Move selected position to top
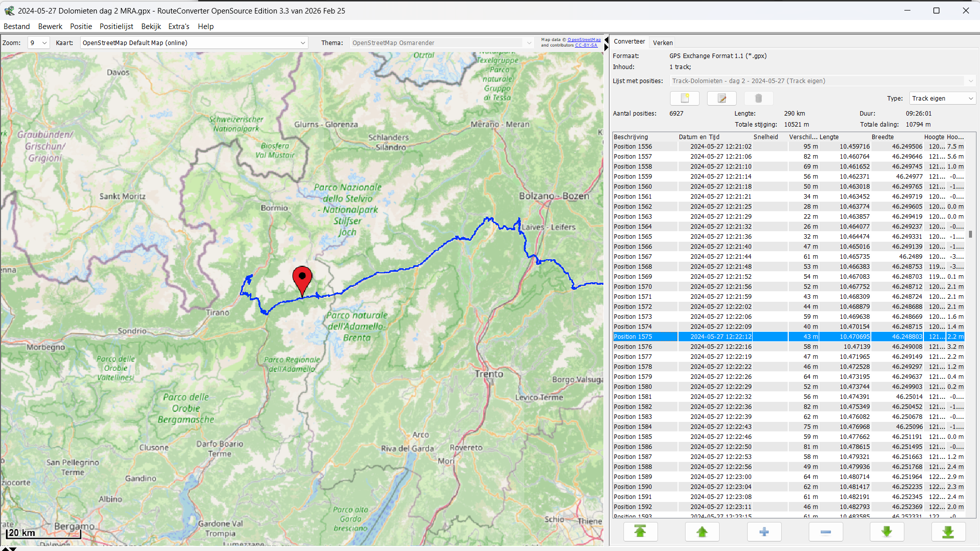This screenshot has height=551, width=980. (x=640, y=531)
